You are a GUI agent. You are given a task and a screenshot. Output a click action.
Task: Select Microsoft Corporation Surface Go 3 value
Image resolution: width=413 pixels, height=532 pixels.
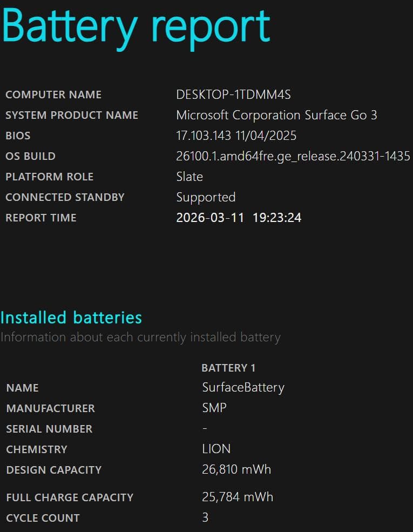coord(277,115)
